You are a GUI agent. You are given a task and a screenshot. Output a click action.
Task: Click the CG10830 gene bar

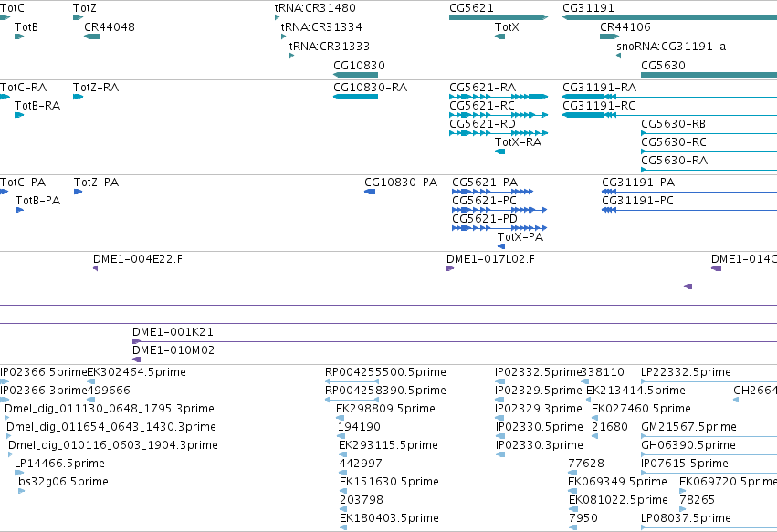point(356,75)
